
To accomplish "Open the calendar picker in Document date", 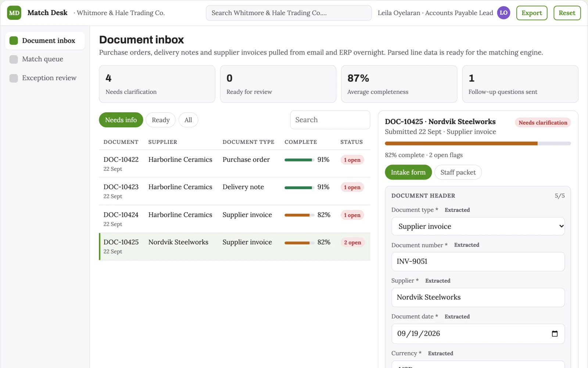I will point(555,334).
